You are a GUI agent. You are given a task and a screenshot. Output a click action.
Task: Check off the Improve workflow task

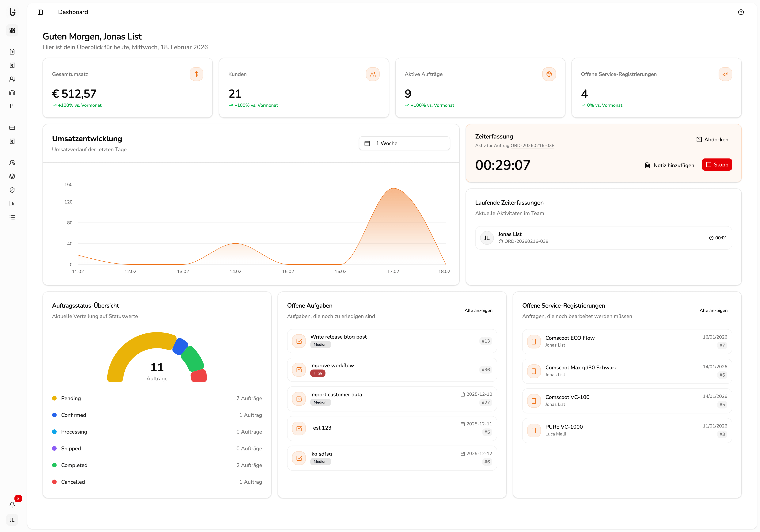(x=299, y=370)
